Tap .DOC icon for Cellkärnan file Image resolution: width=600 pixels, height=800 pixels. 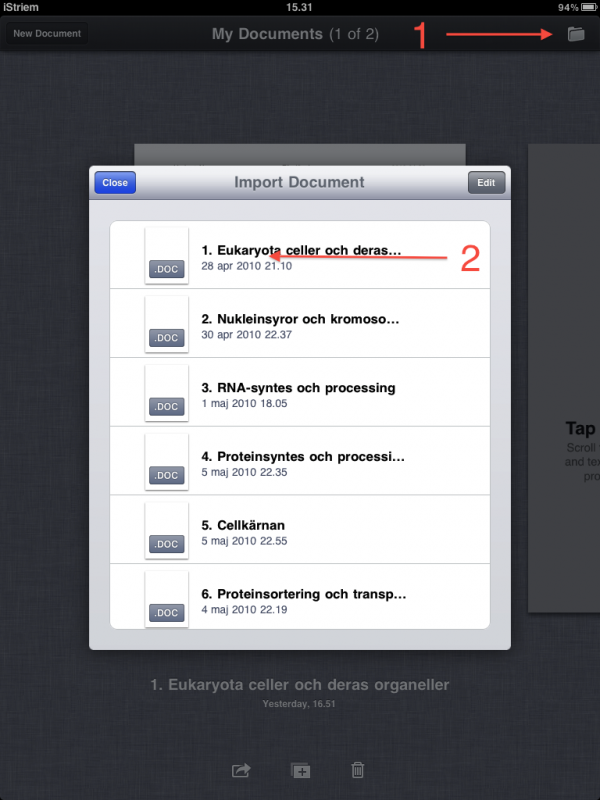click(167, 531)
